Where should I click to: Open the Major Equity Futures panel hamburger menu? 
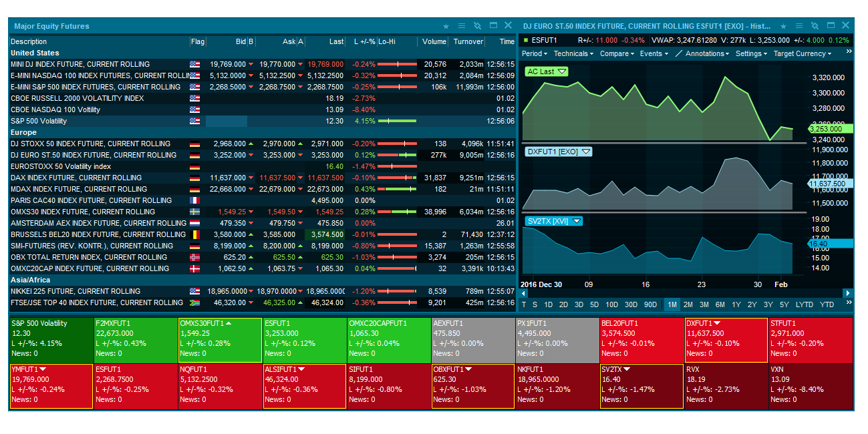[462, 26]
